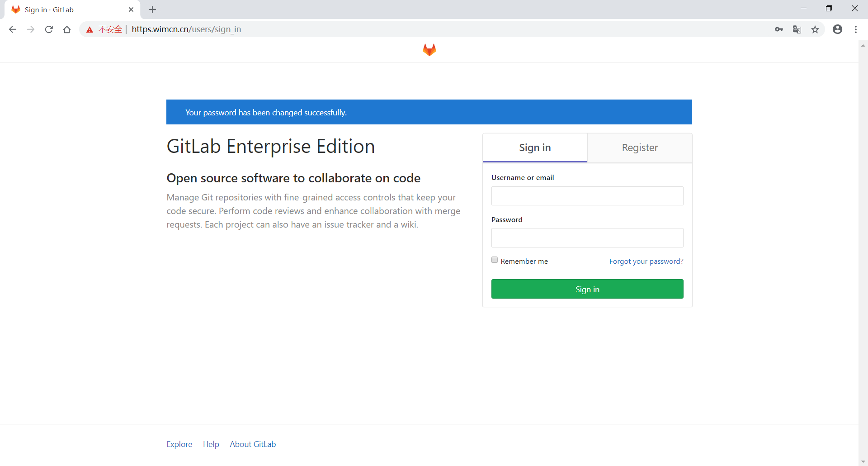Open the Chrome three-dot menu

(x=856, y=29)
